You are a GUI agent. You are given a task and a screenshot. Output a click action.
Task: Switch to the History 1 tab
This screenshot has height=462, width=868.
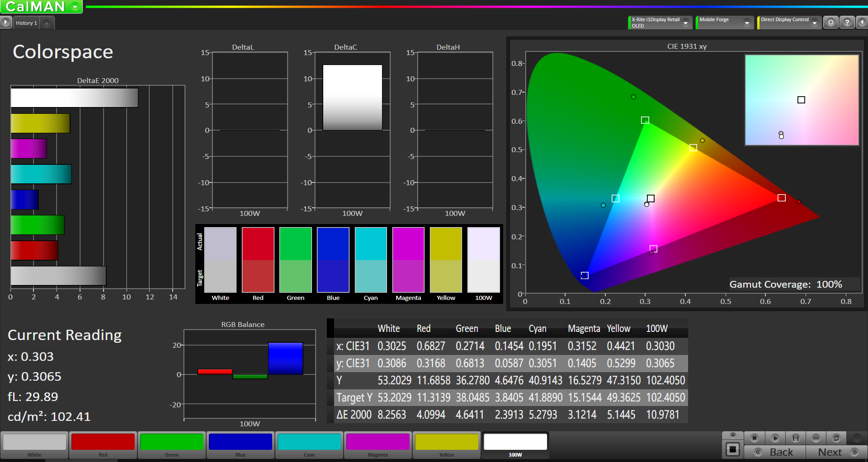coord(26,23)
